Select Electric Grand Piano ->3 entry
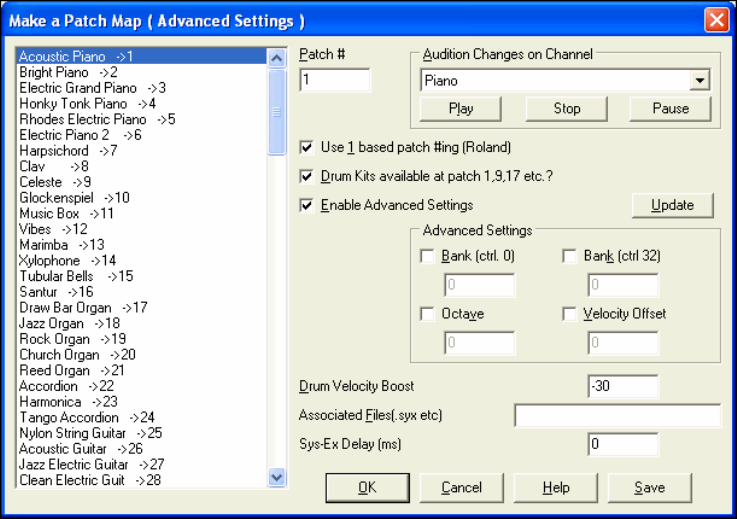Screen dimensions: 737x519 (141, 88)
